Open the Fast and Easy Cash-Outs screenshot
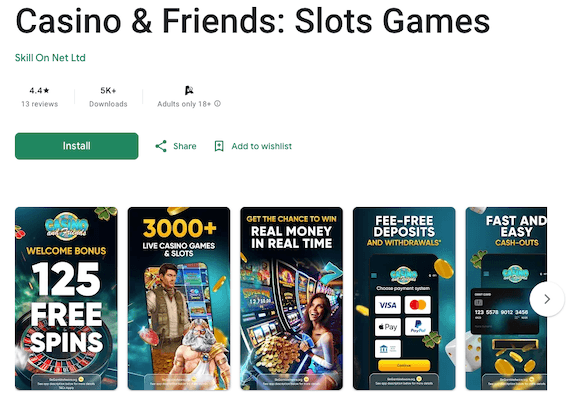The width and height of the screenshot is (567, 400). tap(506, 298)
